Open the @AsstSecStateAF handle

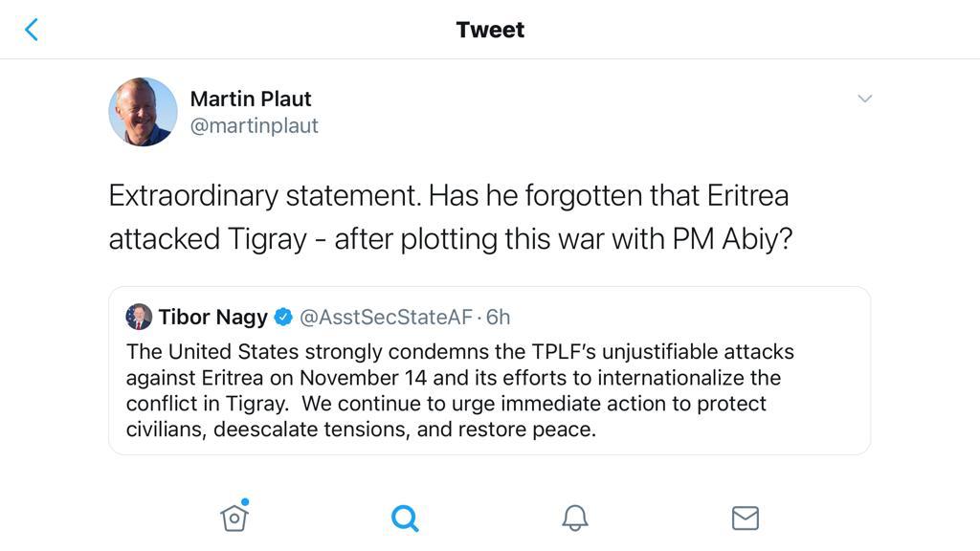386,317
